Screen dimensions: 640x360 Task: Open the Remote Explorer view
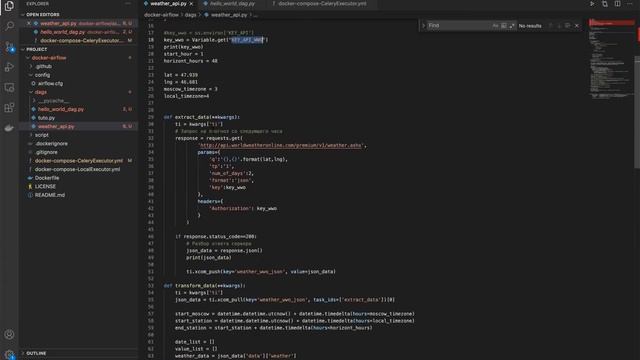(x=9, y=87)
